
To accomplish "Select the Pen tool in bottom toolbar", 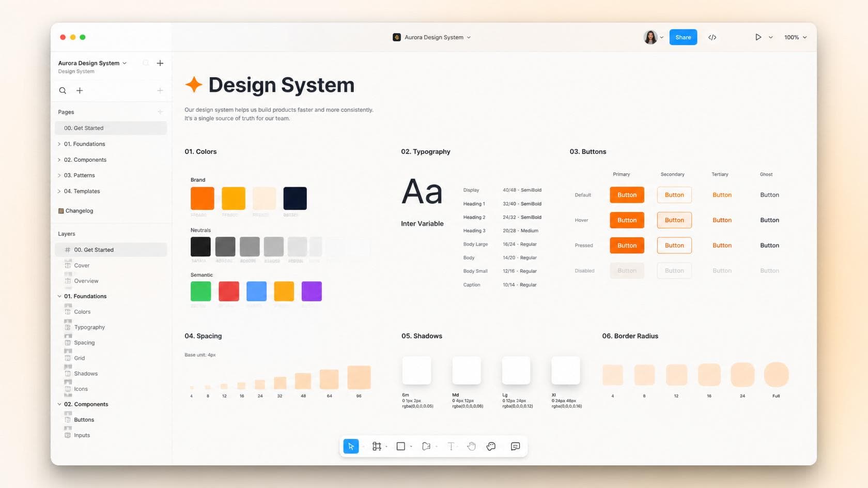I will pyautogui.click(x=426, y=446).
